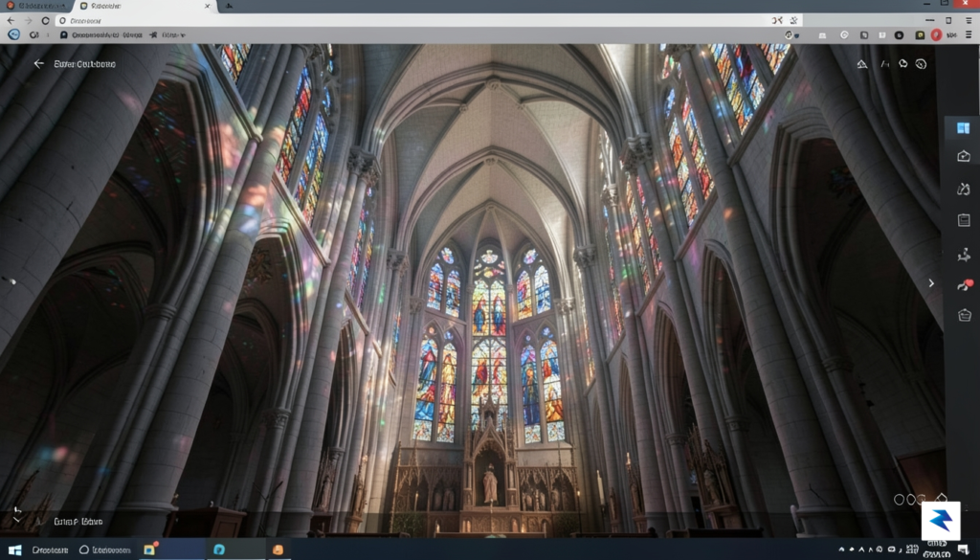Click the black circular extension icon
The image size is (980, 560).
pyautogui.click(x=899, y=35)
